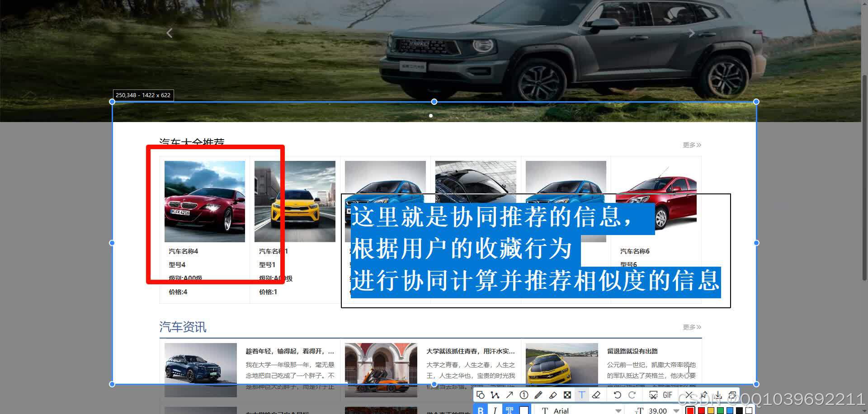Copy the screenshot to the clipboard
This screenshot has height=414, width=868.
pos(733,395)
